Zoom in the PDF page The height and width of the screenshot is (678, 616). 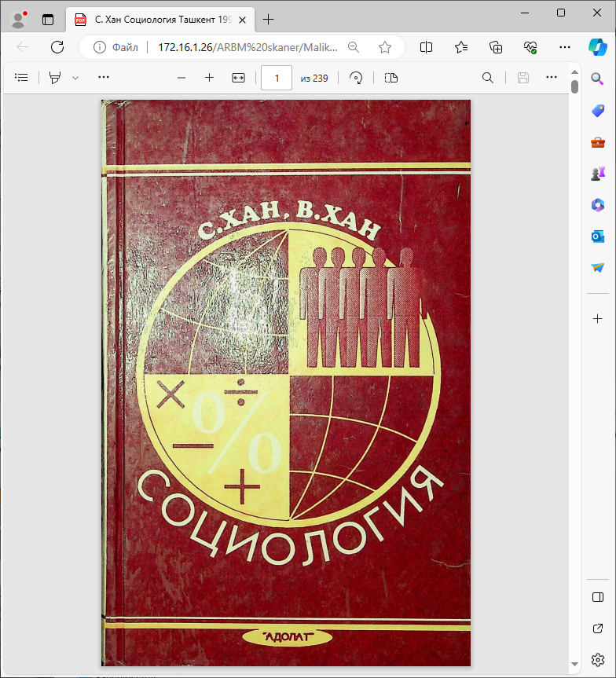coord(209,78)
